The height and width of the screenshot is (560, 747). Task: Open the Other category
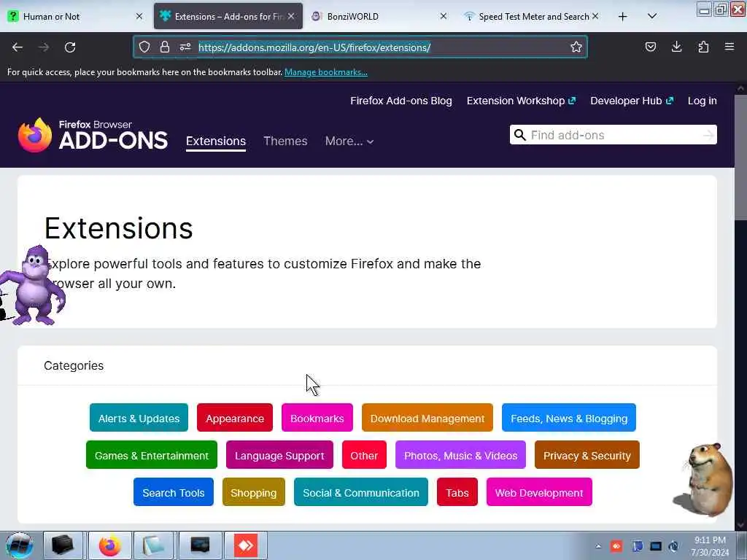click(x=364, y=455)
